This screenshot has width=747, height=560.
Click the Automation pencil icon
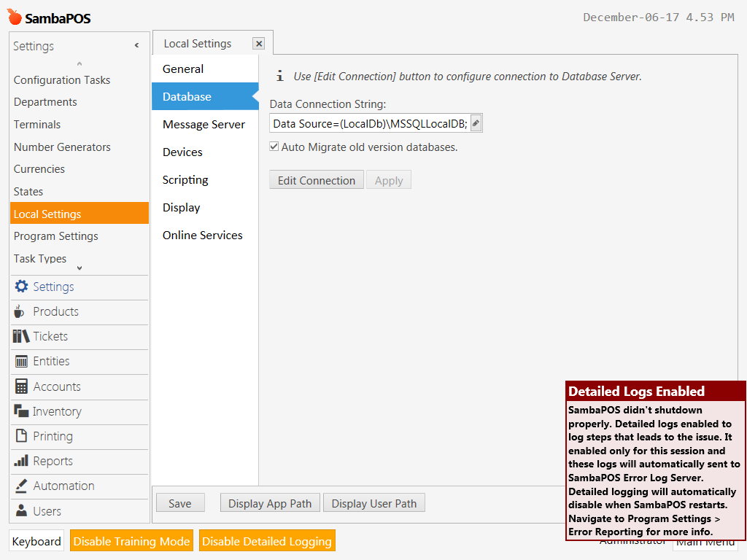coord(21,485)
